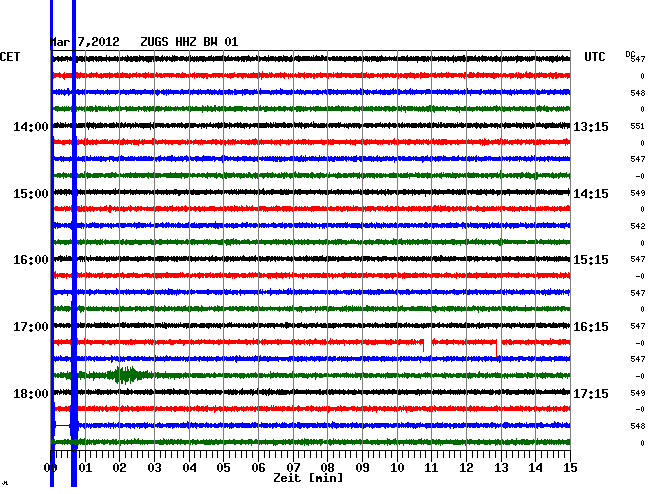This screenshot has height=494, width=650.
Task: Click minute tick label "08"
Action: 327,467
